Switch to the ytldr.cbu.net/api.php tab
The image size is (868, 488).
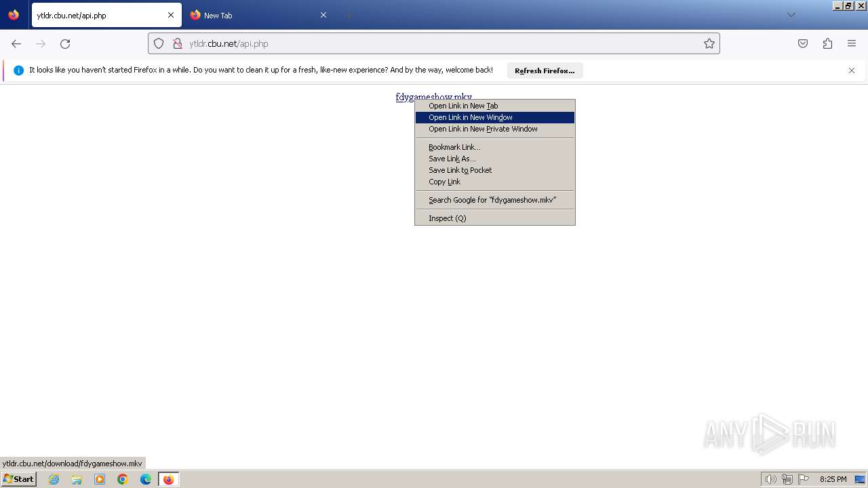106,15
